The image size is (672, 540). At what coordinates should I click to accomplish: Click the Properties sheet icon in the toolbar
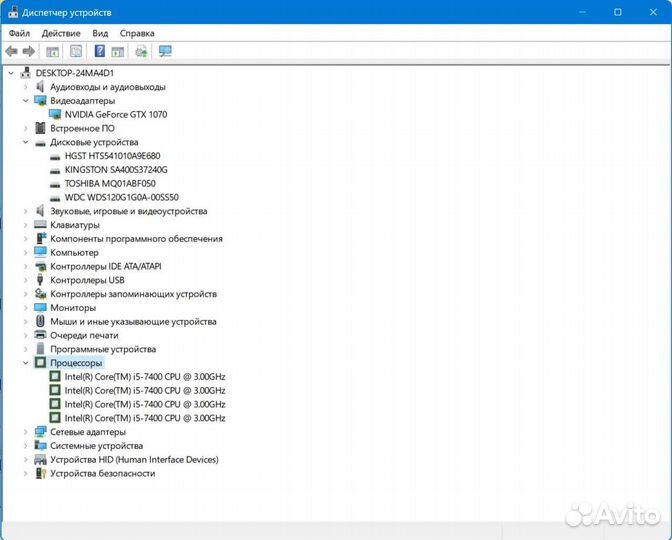75,51
